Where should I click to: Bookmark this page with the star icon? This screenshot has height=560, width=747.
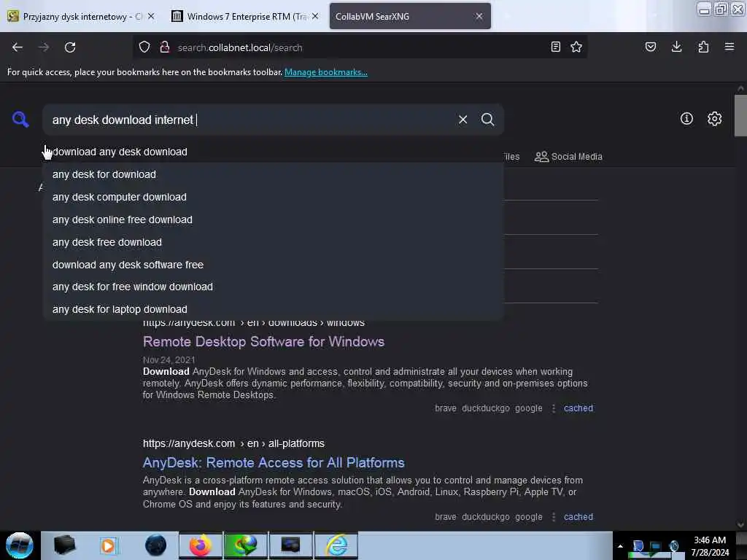[576, 47]
